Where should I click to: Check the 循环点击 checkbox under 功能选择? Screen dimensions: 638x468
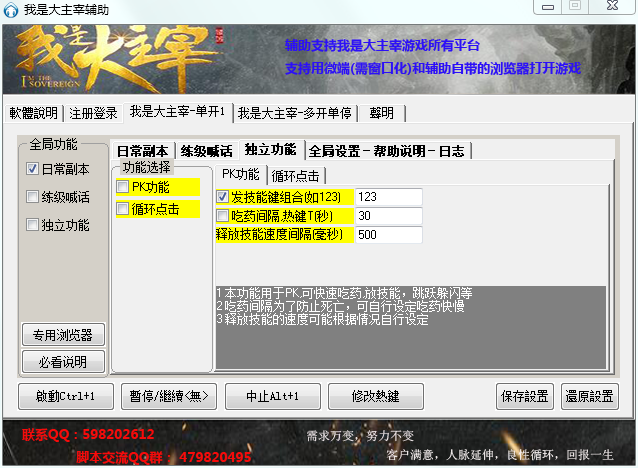pyautogui.click(x=123, y=209)
